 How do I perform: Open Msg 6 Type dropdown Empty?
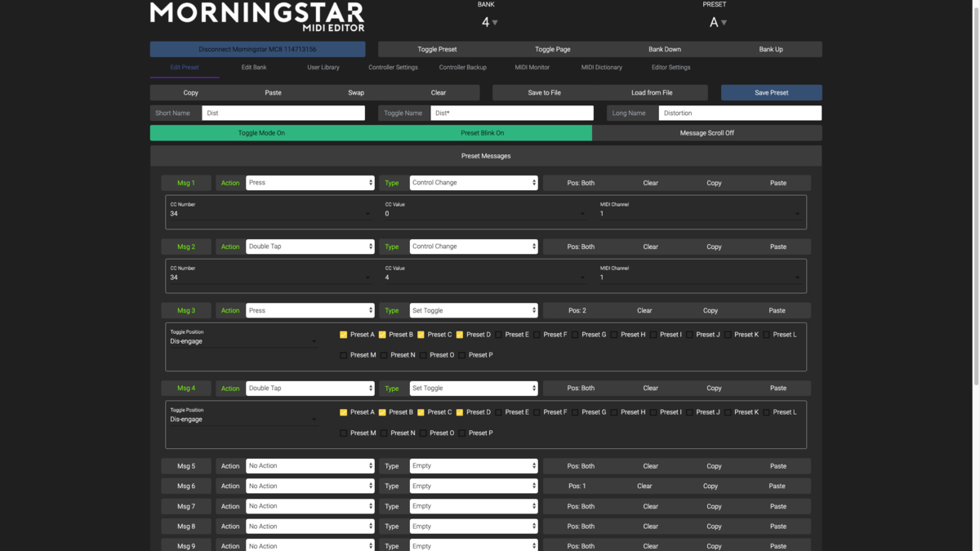click(x=474, y=487)
